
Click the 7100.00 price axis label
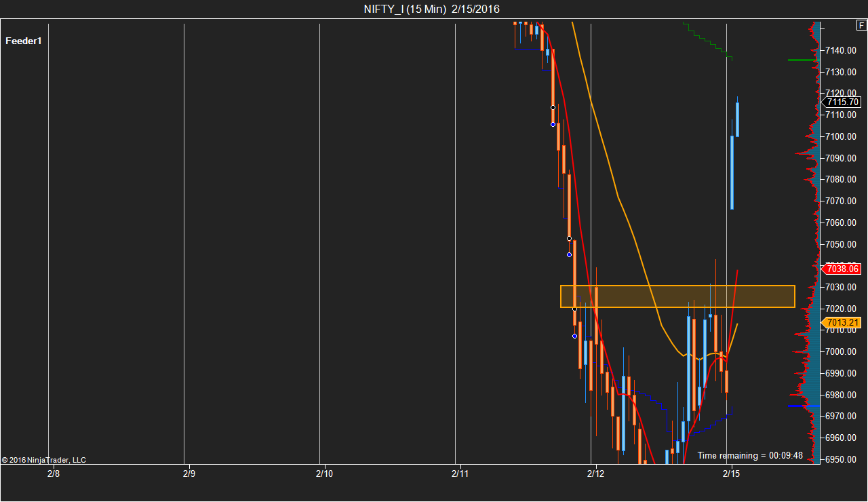[x=841, y=136]
